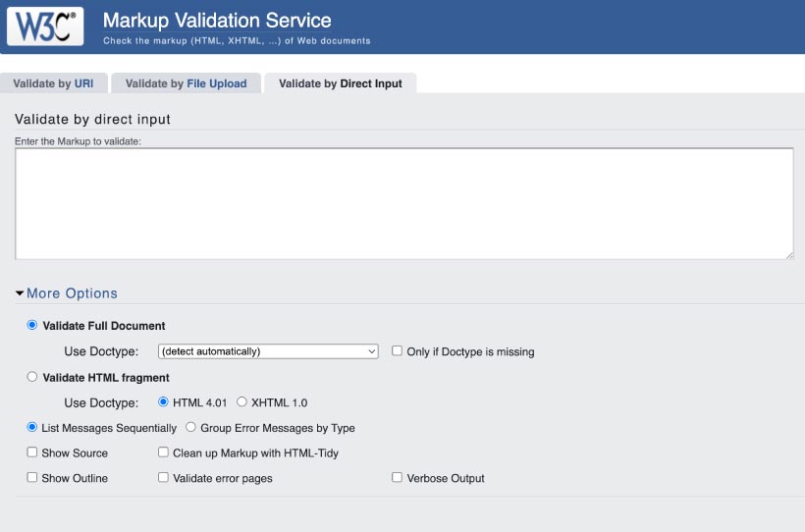Screen dimensions: 805x532
Task: Choose XHTML 1.0 fragment doctype
Action: [x=241, y=402]
